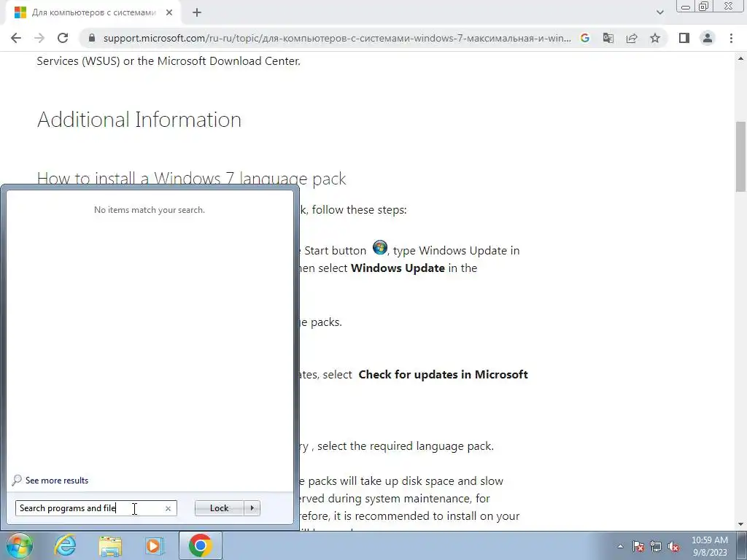
Task: Launch Internet Explorer from the taskbar
Action: tap(65, 545)
